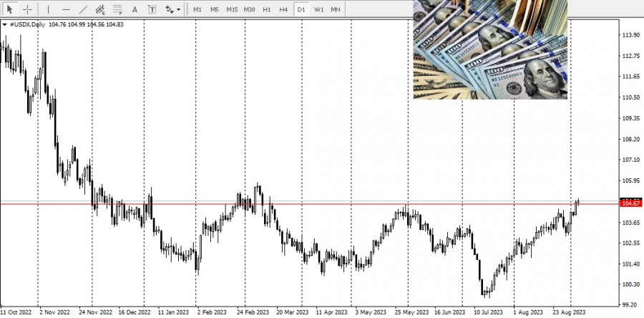The height and width of the screenshot is (318, 644).
Task: Click the 1 Aug 2023 date label
Action: tap(527, 312)
